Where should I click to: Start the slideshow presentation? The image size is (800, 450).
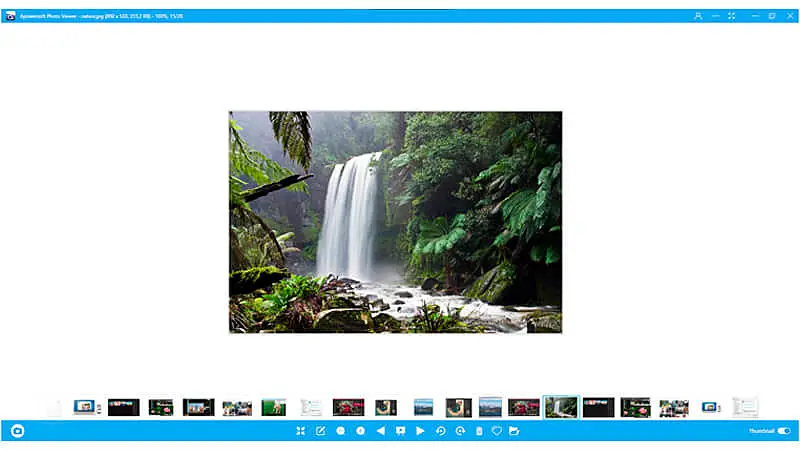401,431
